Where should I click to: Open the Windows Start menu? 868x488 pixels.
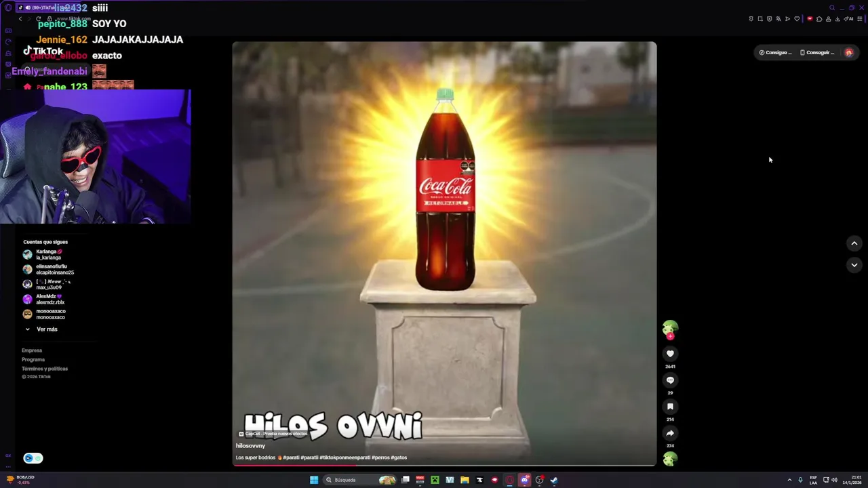[314, 480]
